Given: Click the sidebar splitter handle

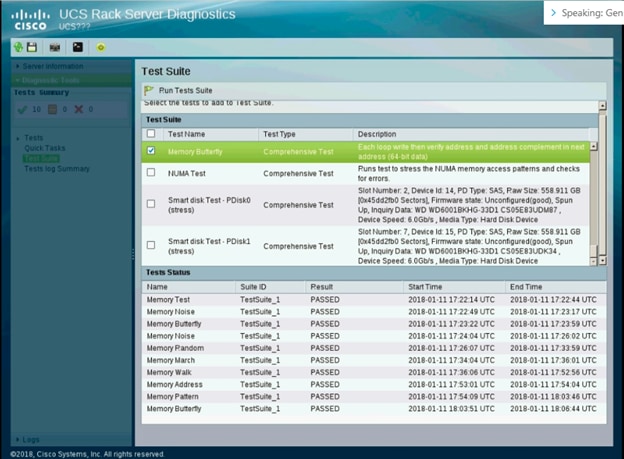Looking at the screenshot, I should 133,254.
